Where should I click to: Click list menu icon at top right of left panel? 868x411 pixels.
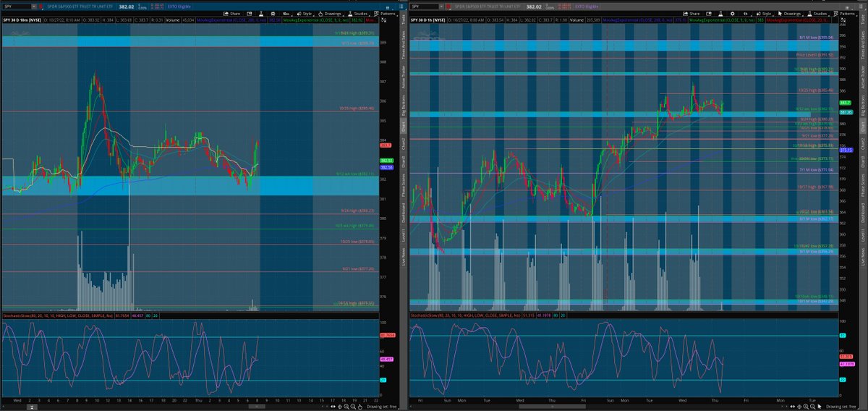pyautogui.click(x=401, y=7)
